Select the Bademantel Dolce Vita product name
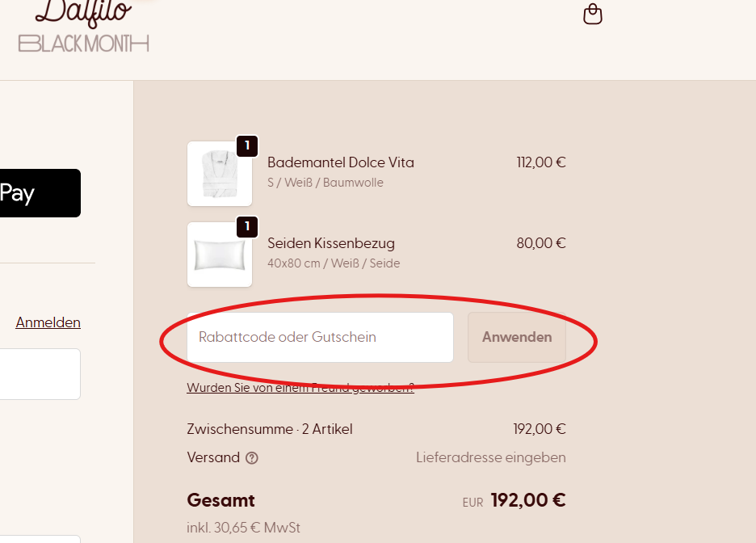Image resolution: width=756 pixels, height=543 pixels. pyautogui.click(x=341, y=162)
